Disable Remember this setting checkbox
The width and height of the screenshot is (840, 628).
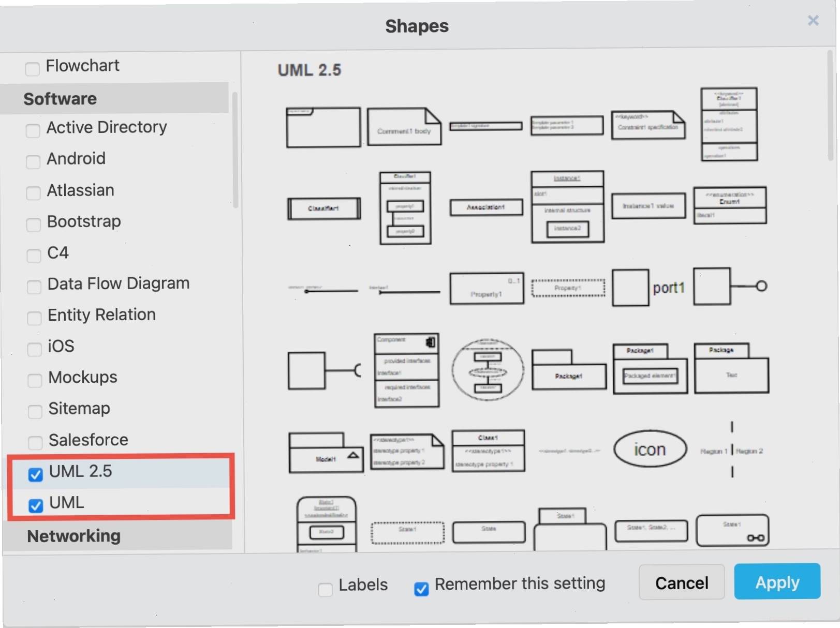tap(421, 589)
